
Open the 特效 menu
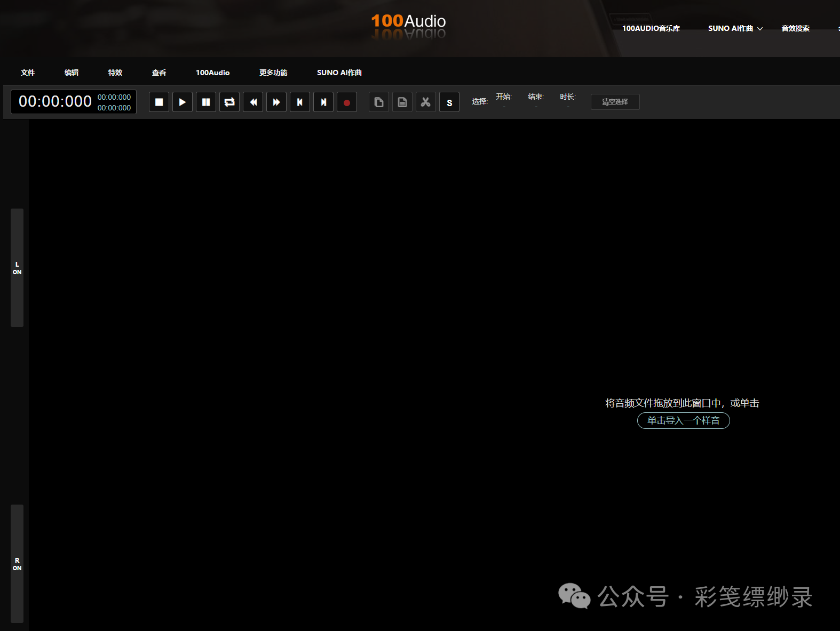[x=115, y=73]
